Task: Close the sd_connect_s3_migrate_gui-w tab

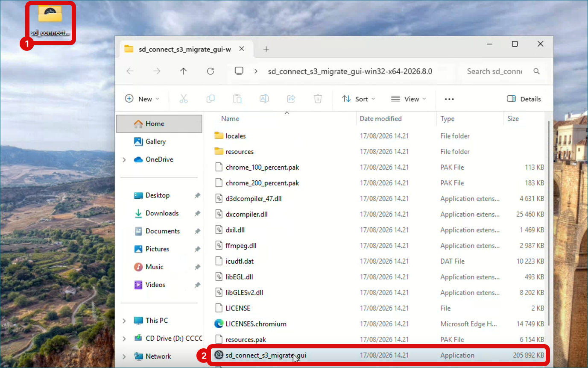Action: point(242,49)
